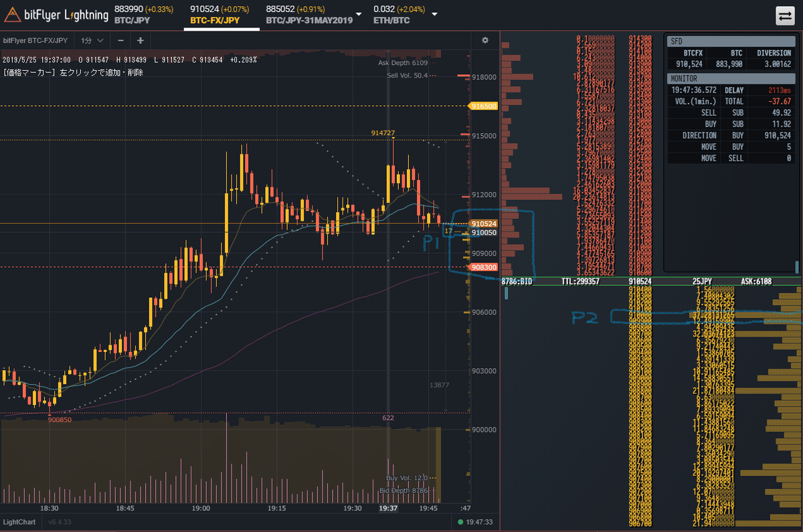This screenshot has width=803, height=532.
Task: Click the bitFlyer BTC-FX/JPY chart title
Action: point(36,40)
